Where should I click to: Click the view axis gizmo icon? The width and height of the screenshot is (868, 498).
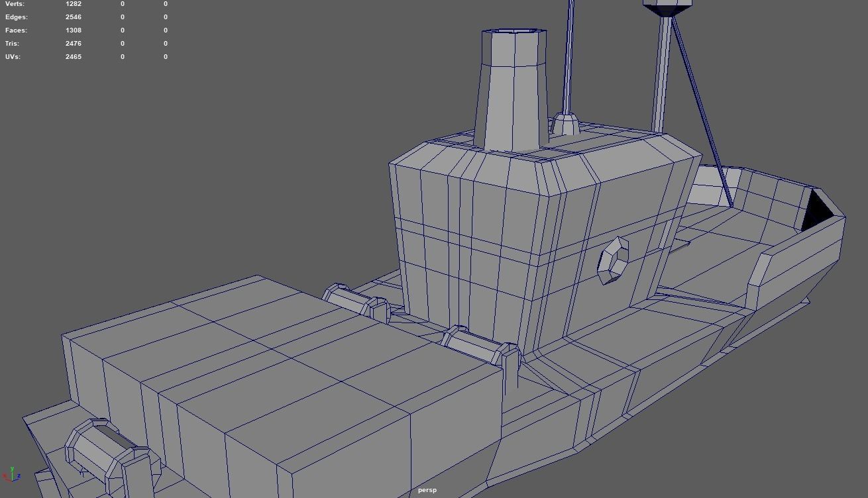pos(11,474)
